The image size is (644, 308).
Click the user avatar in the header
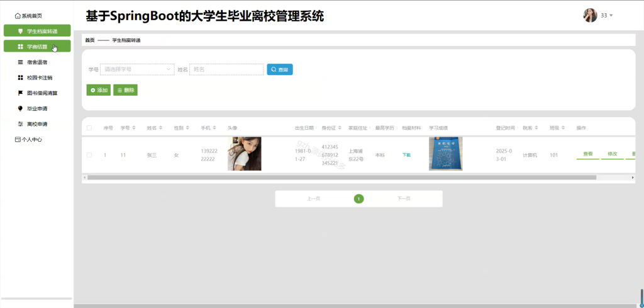coord(590,15)
